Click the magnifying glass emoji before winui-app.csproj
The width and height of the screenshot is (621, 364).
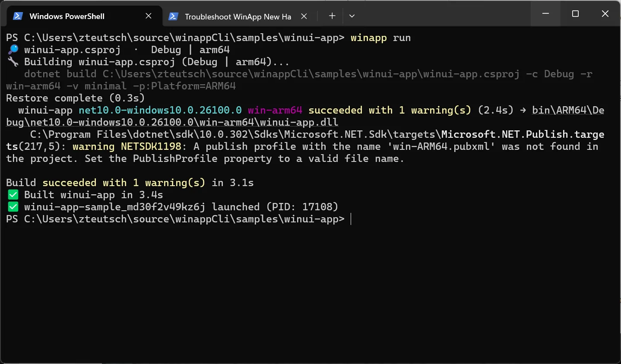coord(13,50)
